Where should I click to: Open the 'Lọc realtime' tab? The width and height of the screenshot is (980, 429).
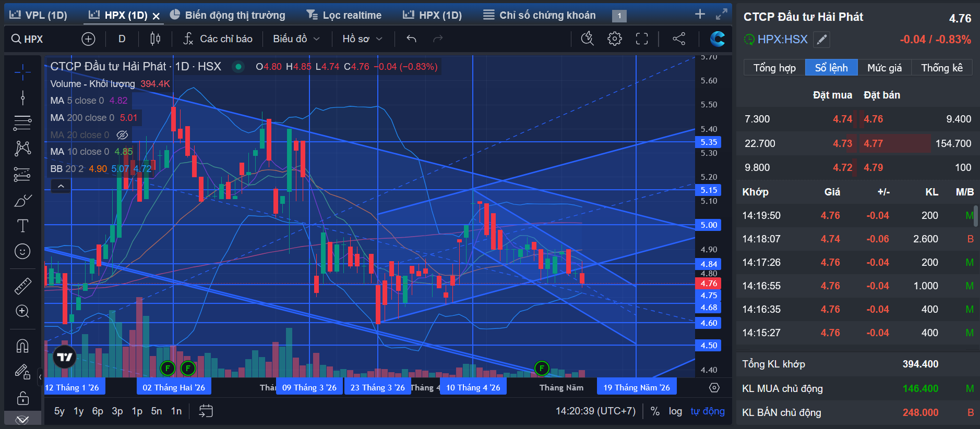[x=344, y=15]
